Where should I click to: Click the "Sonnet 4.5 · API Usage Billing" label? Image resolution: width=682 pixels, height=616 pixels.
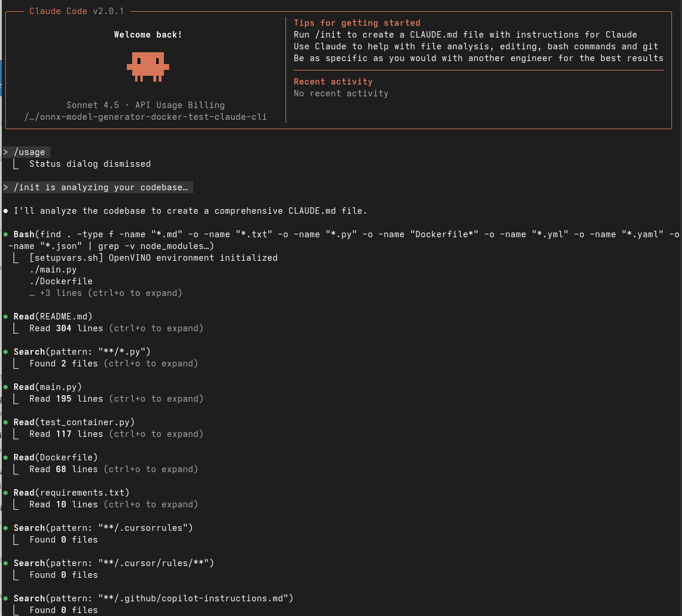[x=146, y=105]
